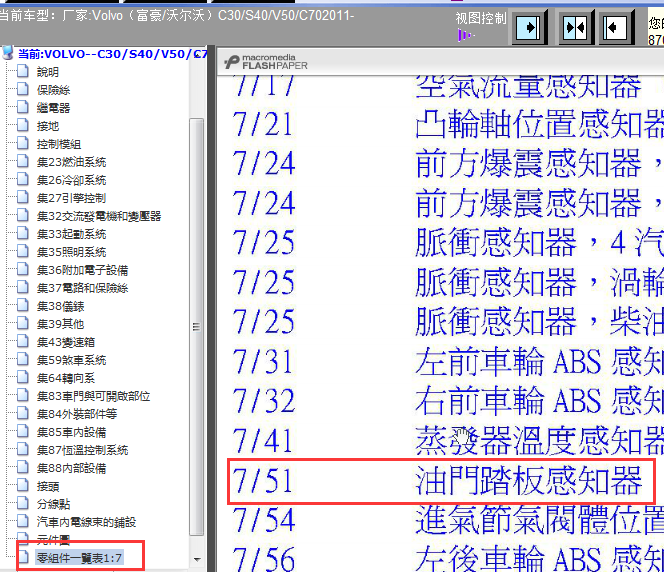Screen dimensions: 664x572
Task: Click the page icon beside 集39其他
Action: pyautogui.click(x=23, y=323)
